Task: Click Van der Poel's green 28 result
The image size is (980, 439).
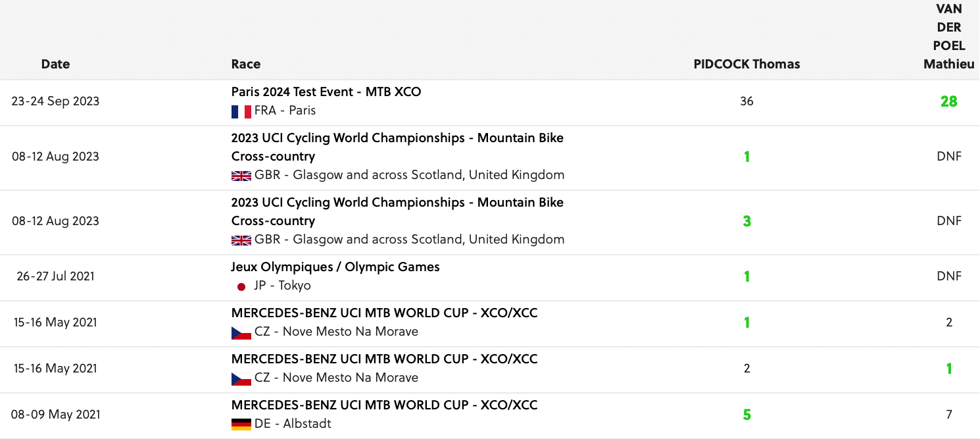Action: pos(949,101)
